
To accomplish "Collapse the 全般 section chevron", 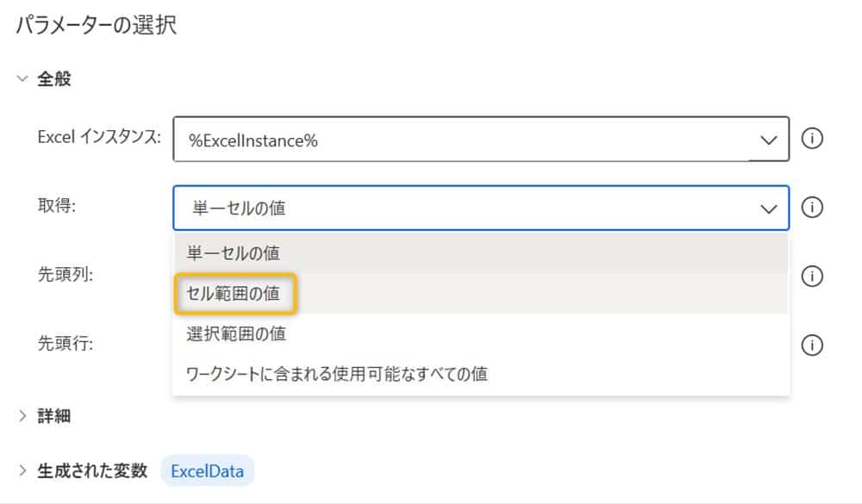I will (22, 79).
